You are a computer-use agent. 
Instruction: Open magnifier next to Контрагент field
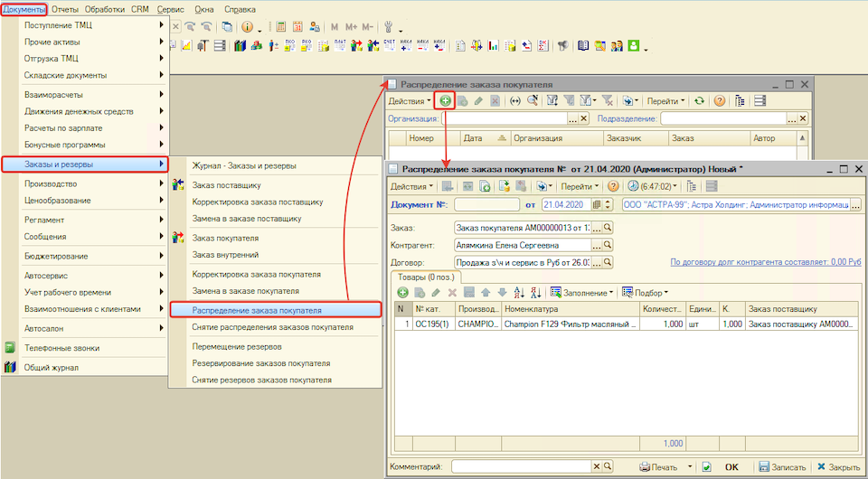[608, 245]
